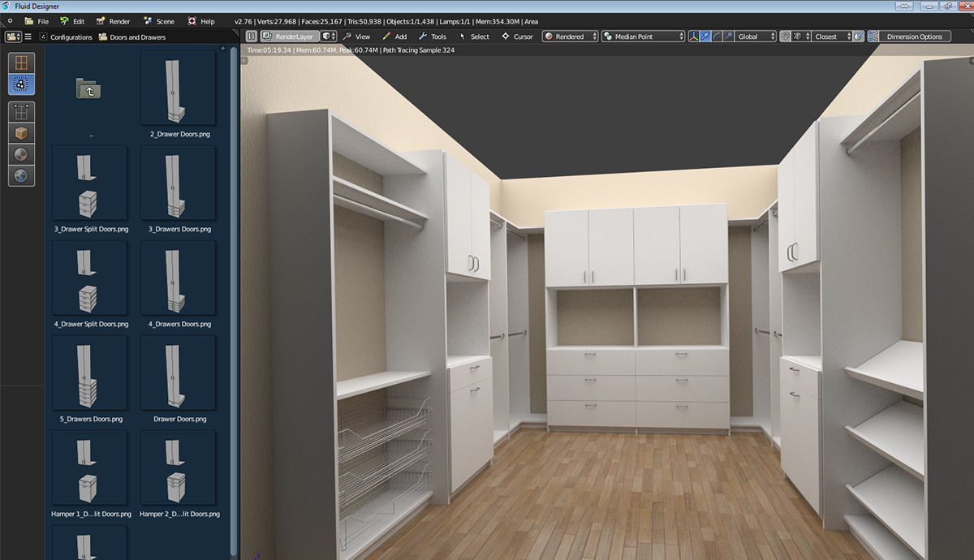Open the Median Point pivot dropdown
This screenshot has width=974, height=560.
tap(644, 37)
